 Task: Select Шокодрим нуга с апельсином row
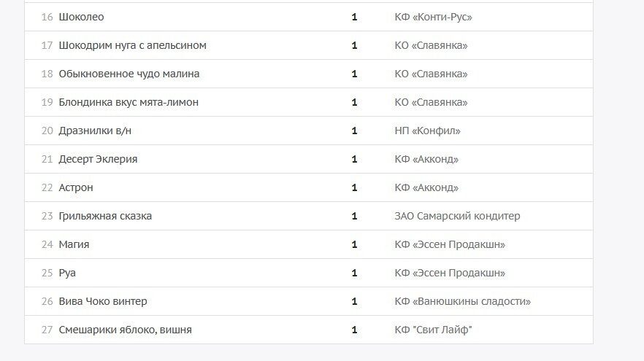point(309,45)
